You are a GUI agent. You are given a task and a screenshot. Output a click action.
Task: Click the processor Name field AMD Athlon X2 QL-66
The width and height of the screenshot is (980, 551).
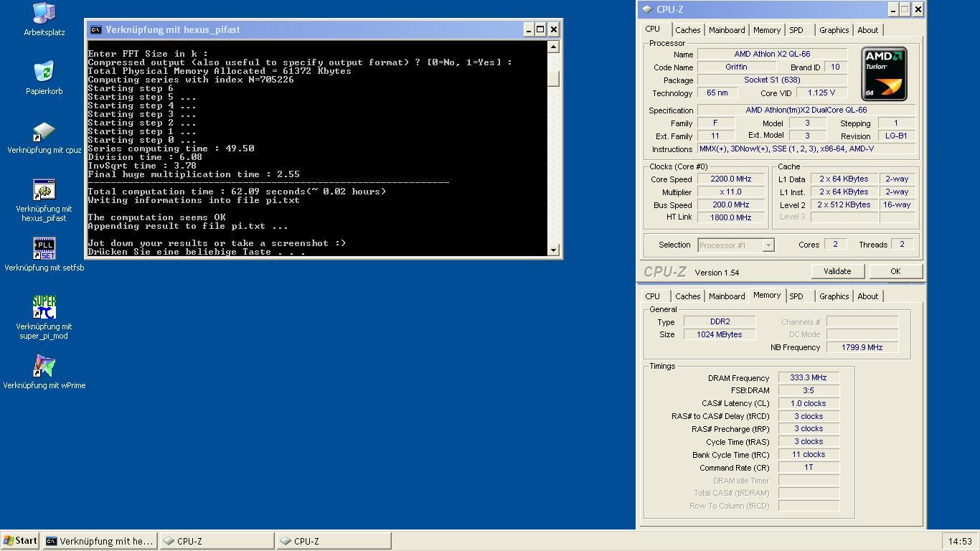(x=772, y=54)
